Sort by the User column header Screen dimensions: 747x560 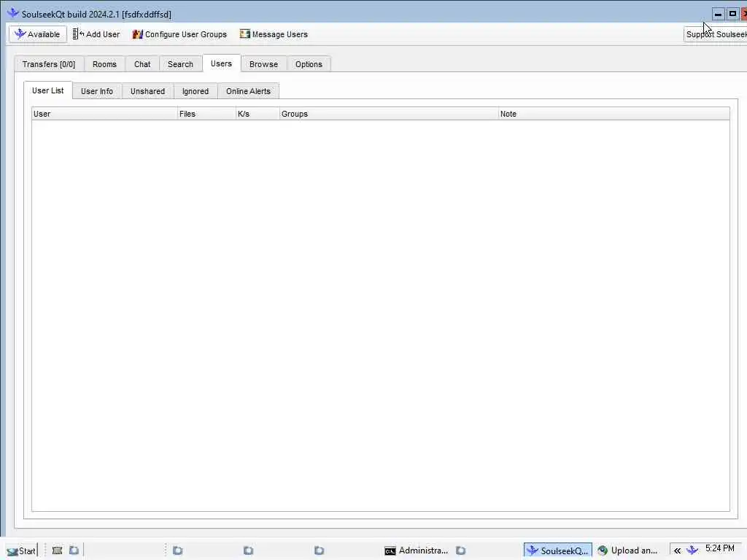tap(104, 114)
